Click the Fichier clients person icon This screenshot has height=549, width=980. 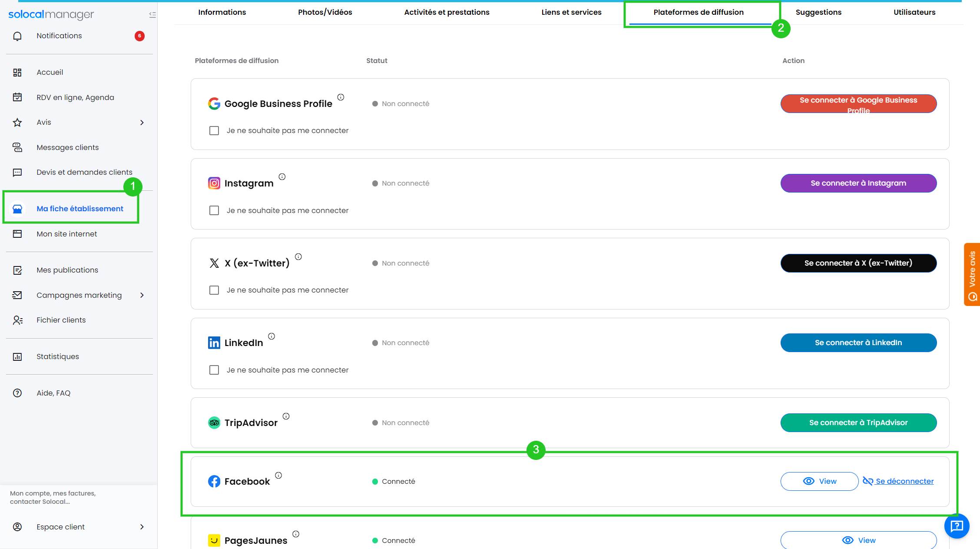17,320
